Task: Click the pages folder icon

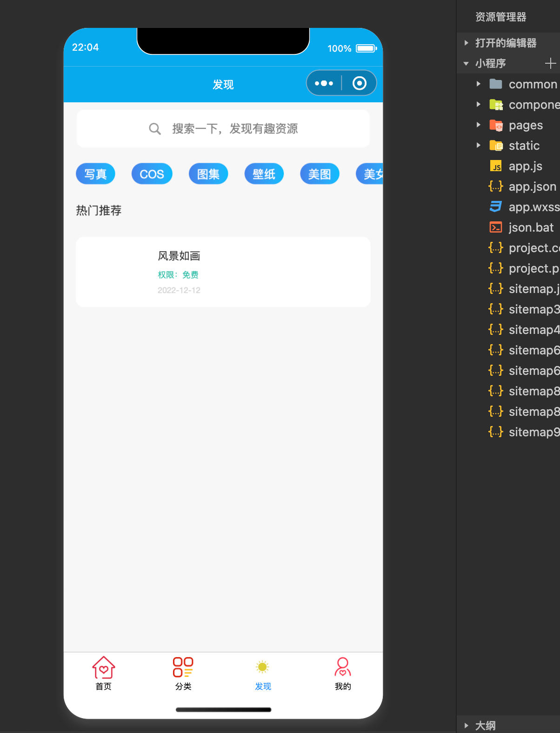Action: [496, 125]
